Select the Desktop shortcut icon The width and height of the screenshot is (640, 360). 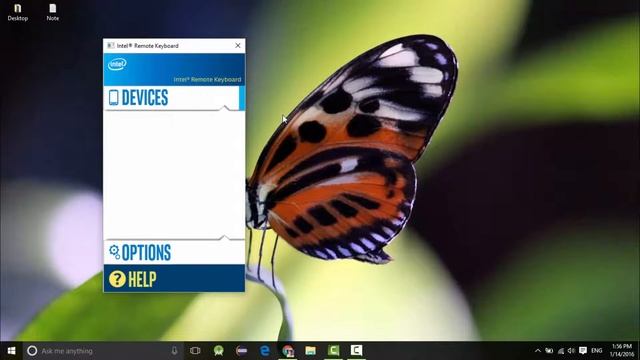pyautogui.click(x=18, y=12)
